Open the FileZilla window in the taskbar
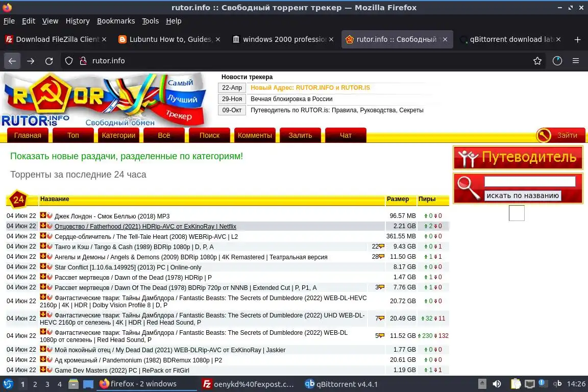 coord(248,384)
